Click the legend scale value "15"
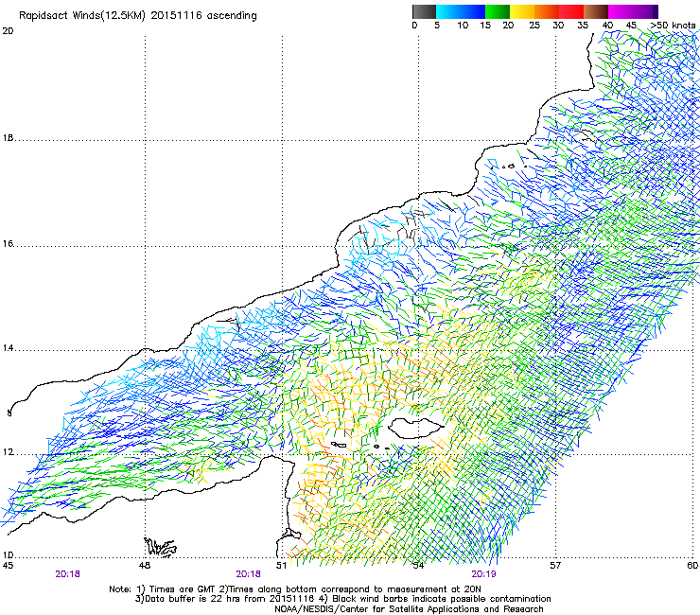The image size is (700, 615). (485, 26)
